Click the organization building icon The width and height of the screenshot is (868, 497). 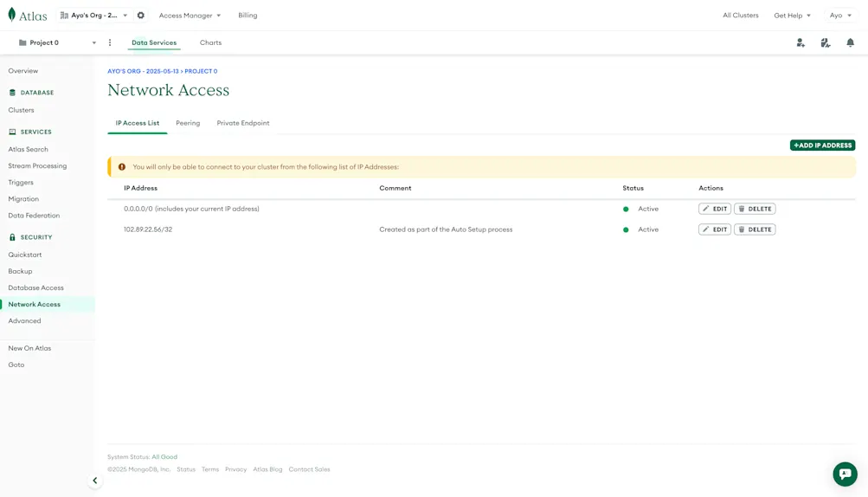tap(64, 16)
